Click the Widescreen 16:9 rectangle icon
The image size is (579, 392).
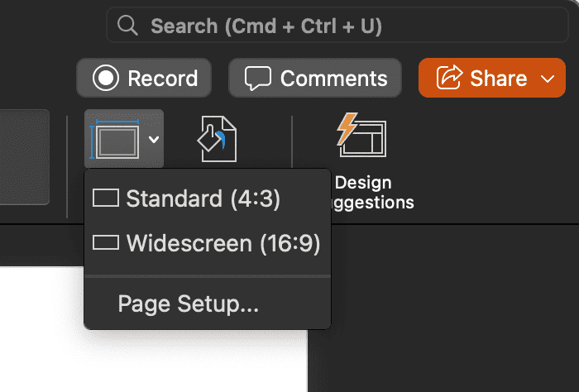pos(106,243)
